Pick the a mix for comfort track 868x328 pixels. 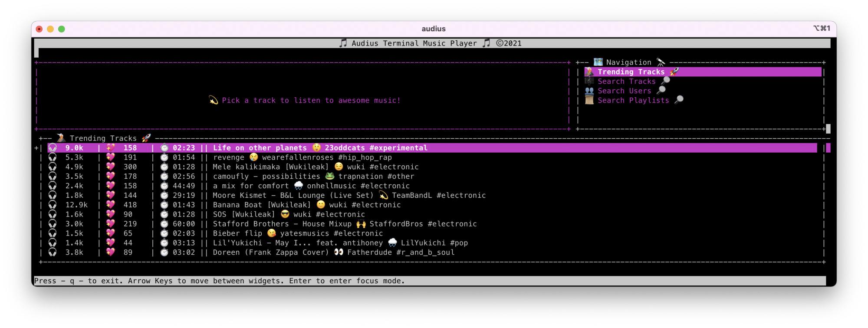point(250,186)
